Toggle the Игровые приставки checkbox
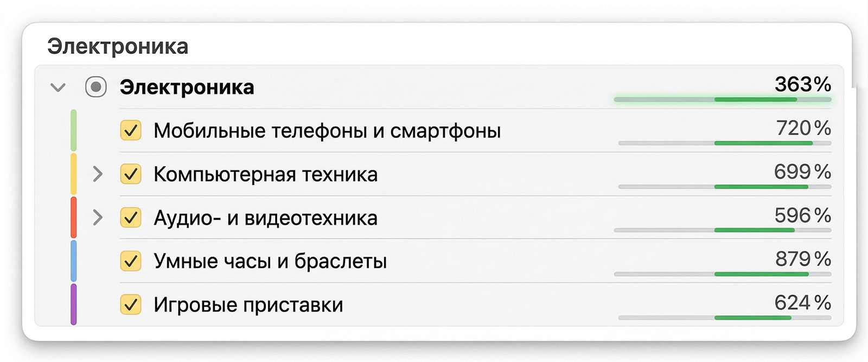The height and width of the screenshot is (362, 868). 131,304
